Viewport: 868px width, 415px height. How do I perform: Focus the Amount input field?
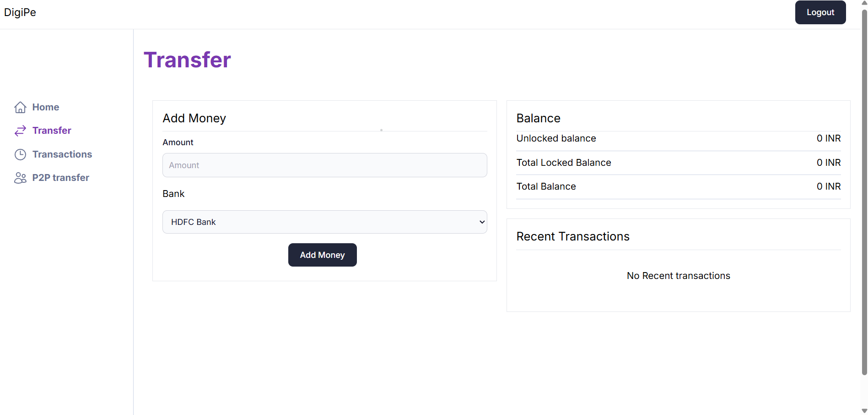(x=324, y=165)
